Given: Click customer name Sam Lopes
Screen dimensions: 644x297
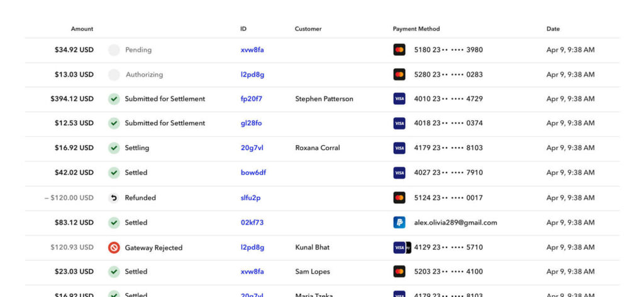Looking at the screenshot, I should [x=313, y=271].
